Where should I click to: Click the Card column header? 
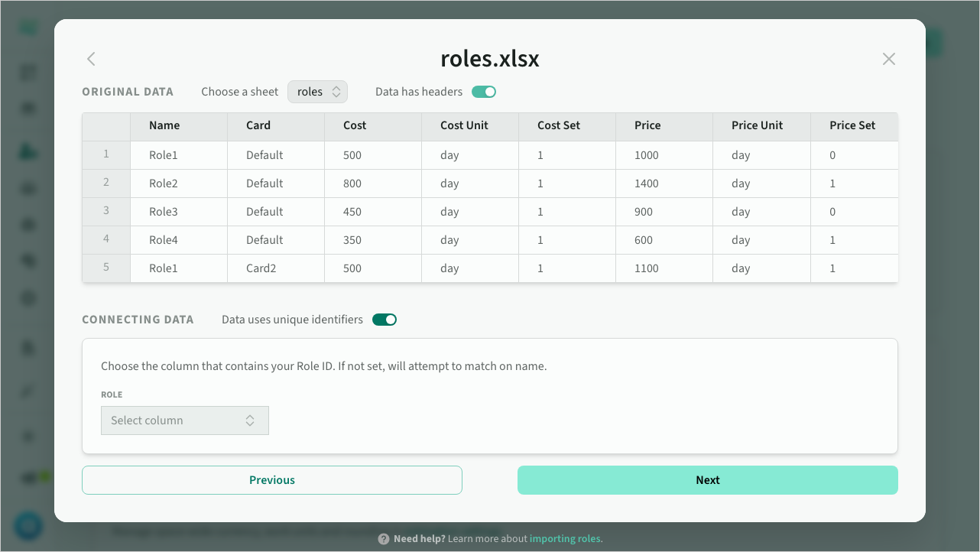point(258,125)
